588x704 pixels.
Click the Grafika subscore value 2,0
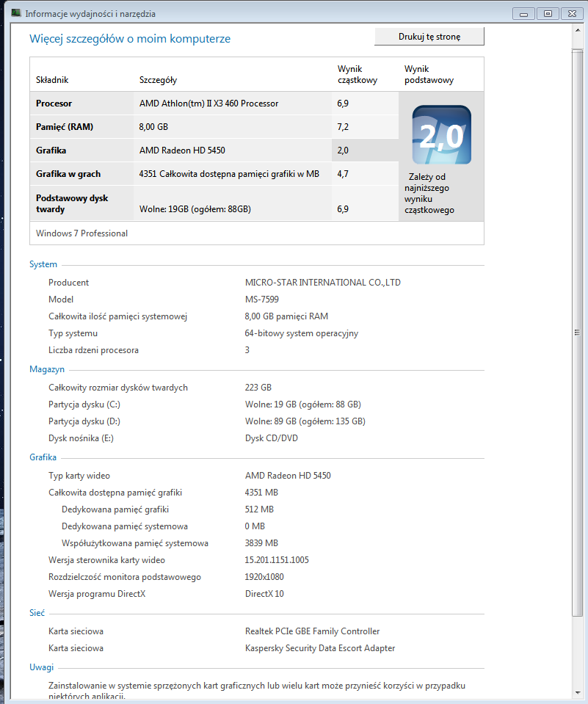[343, 150]
